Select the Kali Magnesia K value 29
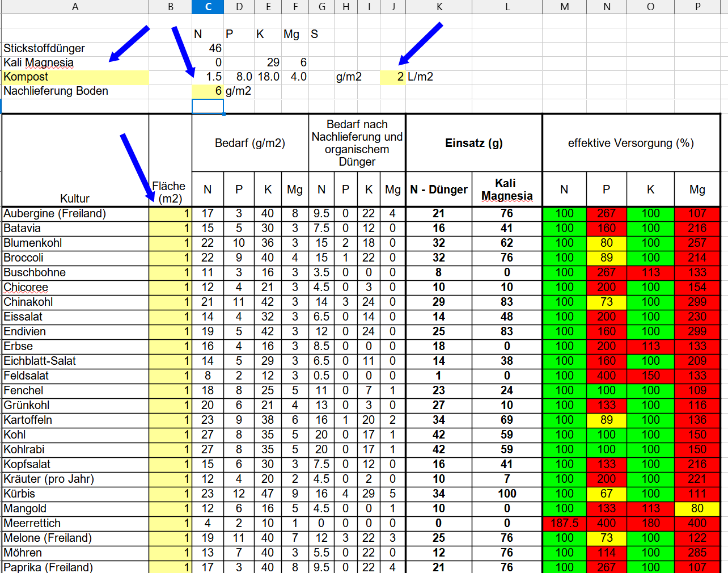 (x=268, y=63)
